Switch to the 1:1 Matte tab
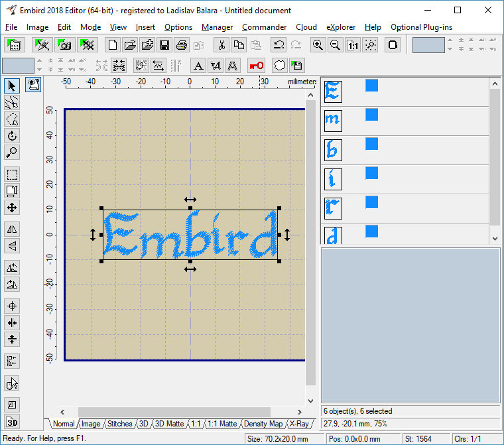 (222, 424)
